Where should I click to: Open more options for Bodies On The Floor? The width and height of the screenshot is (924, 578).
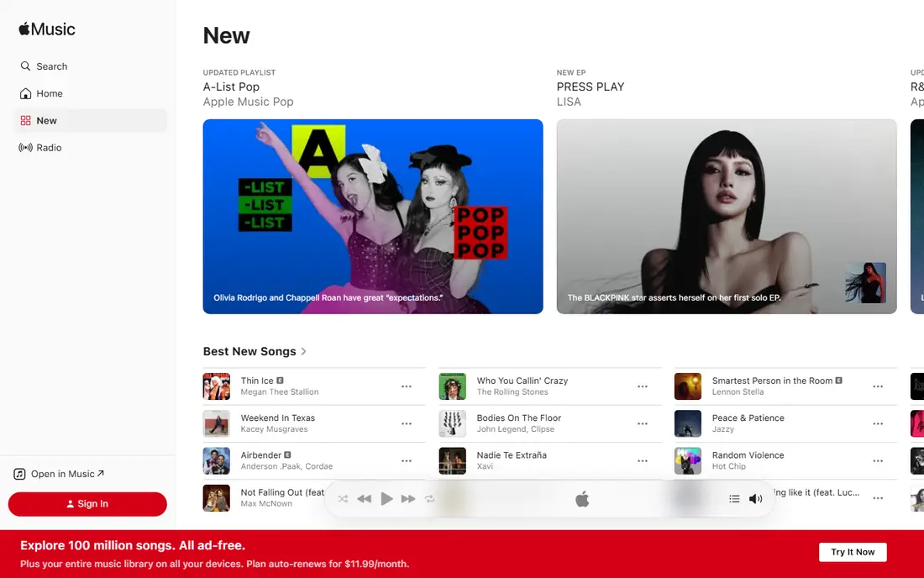[x=643, y=423]
